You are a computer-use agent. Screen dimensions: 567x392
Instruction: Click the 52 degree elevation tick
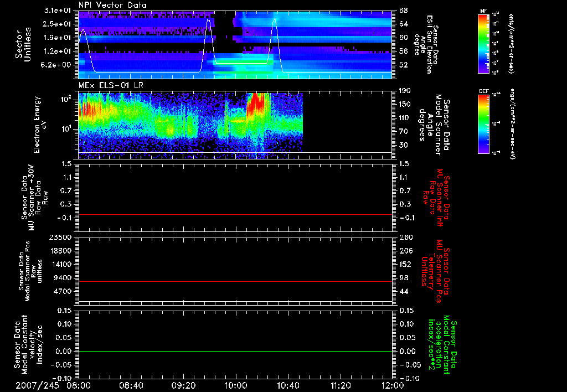404,65
